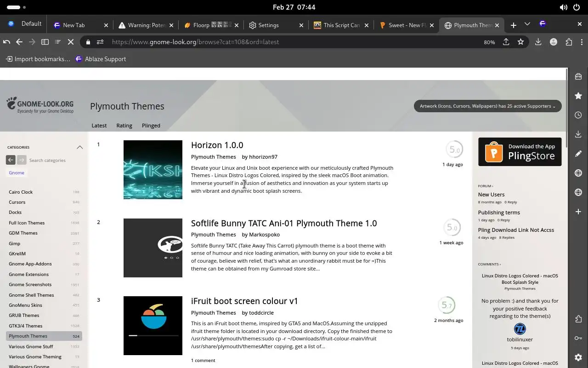Open sidebar settings gear icon
Viewport: 588px width, 368px height.
(578, 357)
